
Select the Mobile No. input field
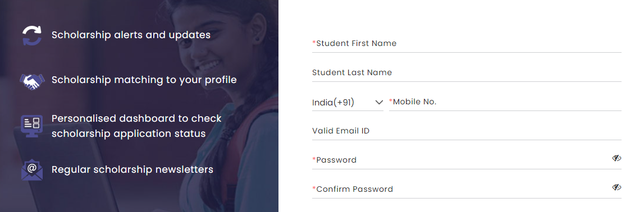[505, 102]
